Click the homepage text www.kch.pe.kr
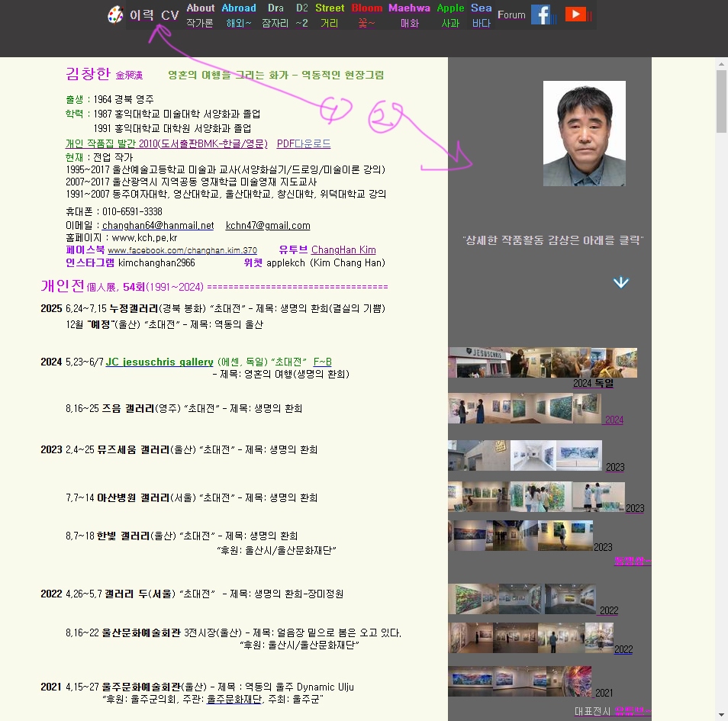The image size is (728, 721). tap(144, 238)
